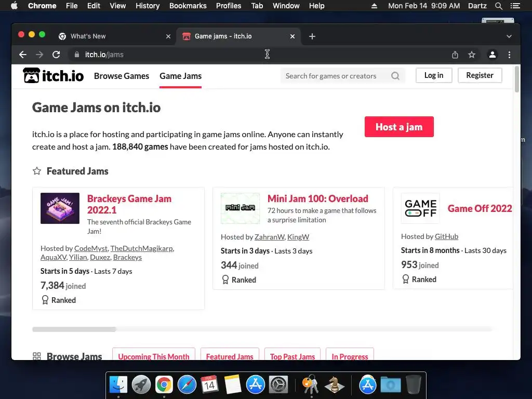Click host link CodeMyst

pos(91,248)
